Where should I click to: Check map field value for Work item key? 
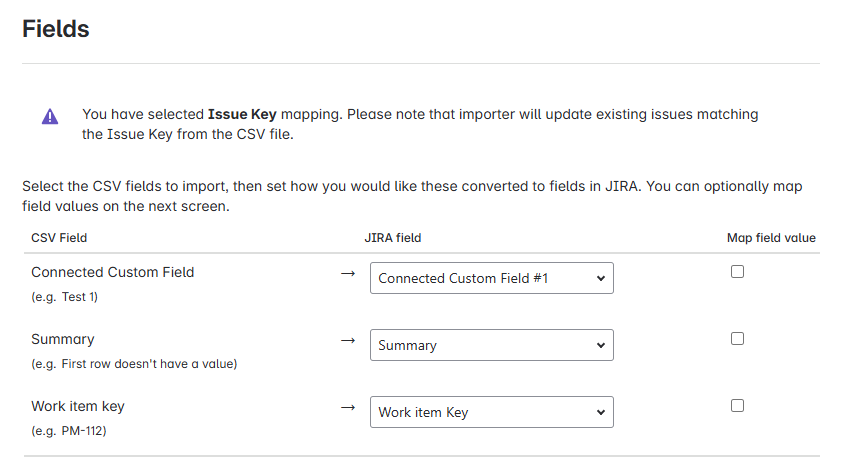click(x=737, y=406)
